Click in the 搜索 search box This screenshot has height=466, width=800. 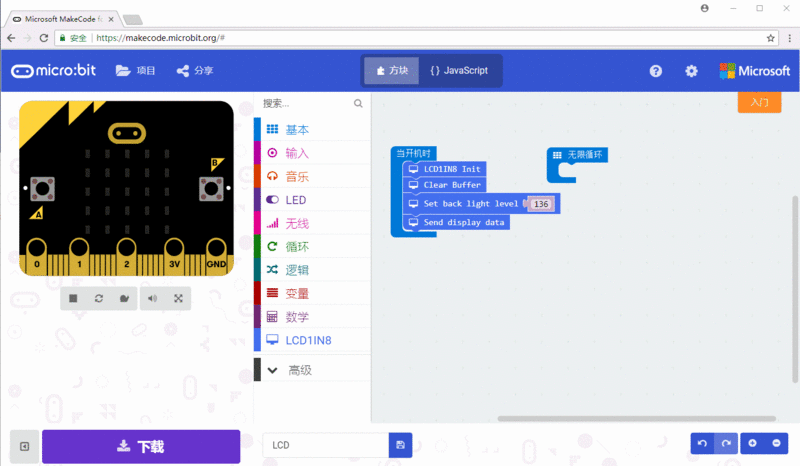[306, 104]
